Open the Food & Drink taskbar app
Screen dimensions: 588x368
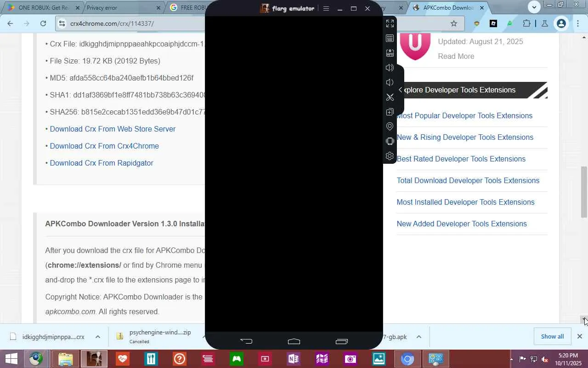pyautogui.click(x=151, y=359)
